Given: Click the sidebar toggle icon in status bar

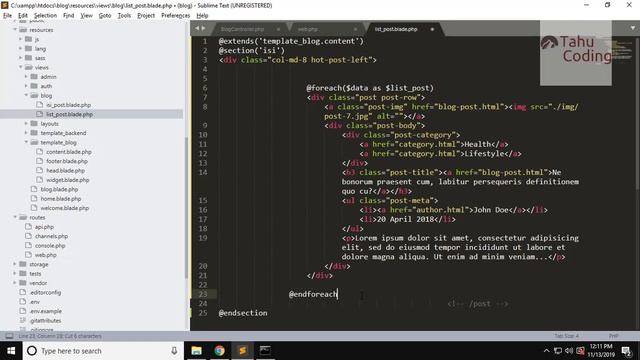Looking at the screenshot, I should click(9, 336).
